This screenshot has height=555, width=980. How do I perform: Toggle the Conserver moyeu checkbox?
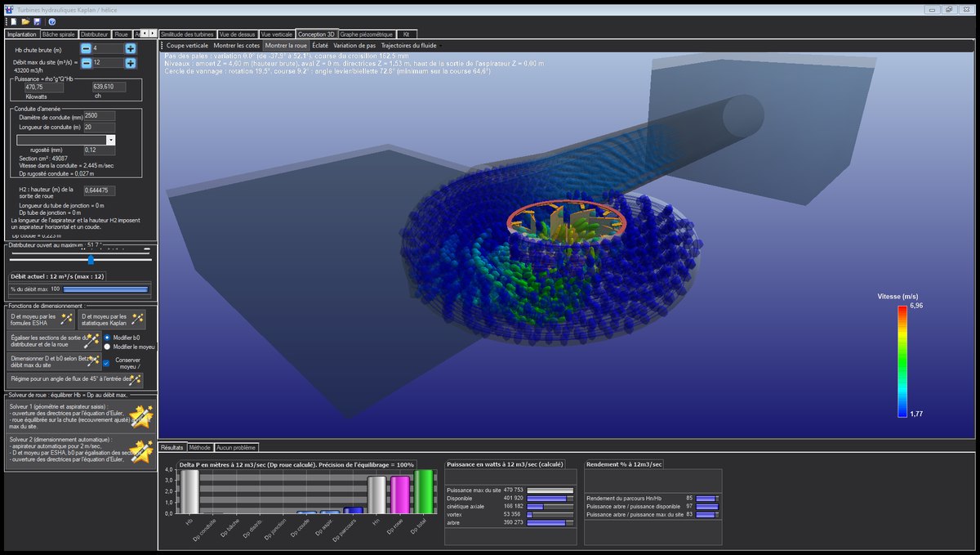[106, 363]
